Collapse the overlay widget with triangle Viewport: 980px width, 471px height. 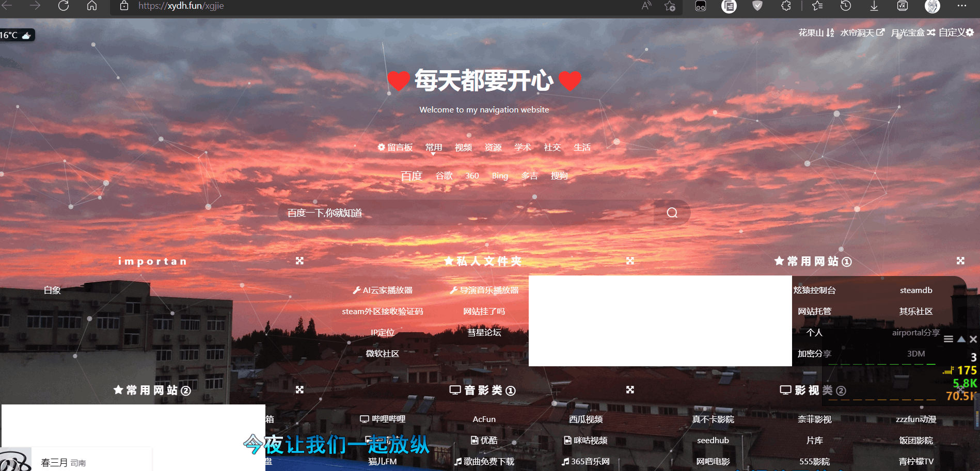[961, 339]
